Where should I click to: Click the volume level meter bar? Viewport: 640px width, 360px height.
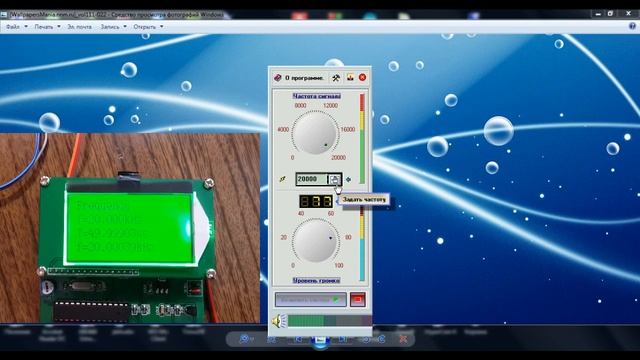(362, 244)
